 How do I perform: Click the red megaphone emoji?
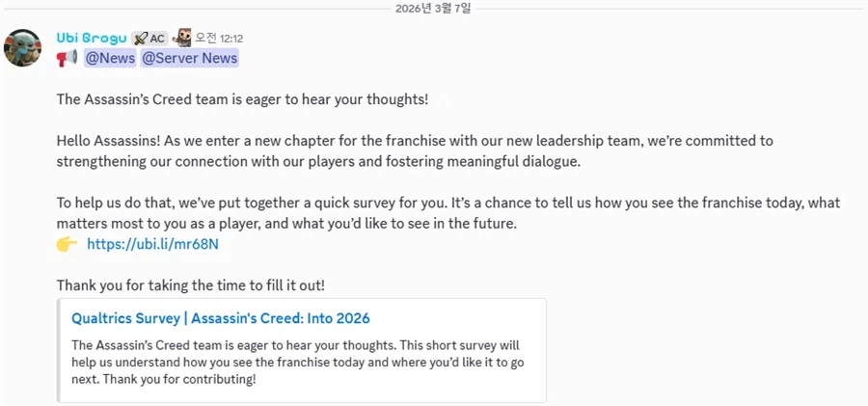point(67,59)
